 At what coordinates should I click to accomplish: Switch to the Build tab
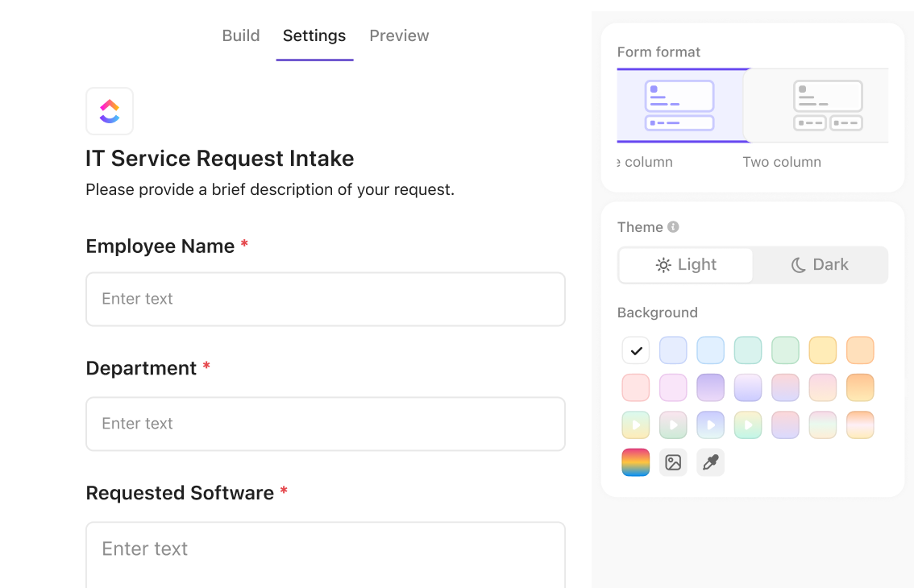[x=240, y=35]
